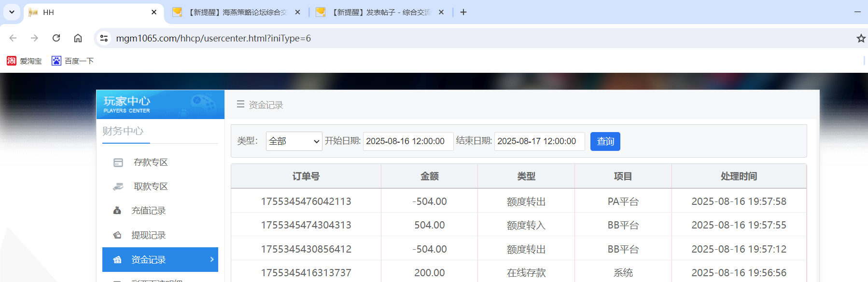Click the back navigation arrow
This screenshot has width=868, height=282.
point(13,38)
